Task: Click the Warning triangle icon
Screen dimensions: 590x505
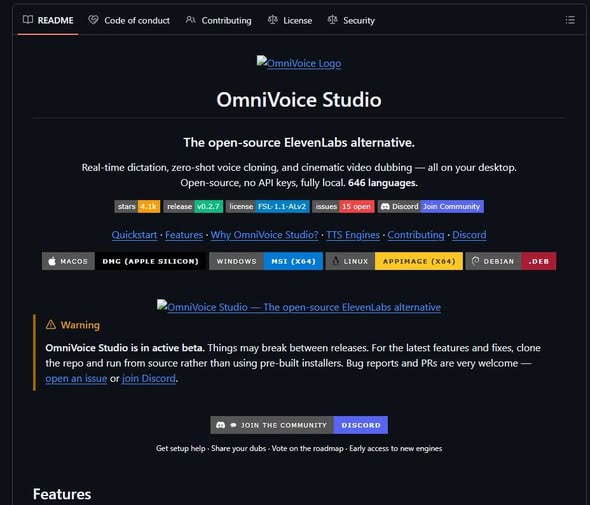Action: click(51, 325)
